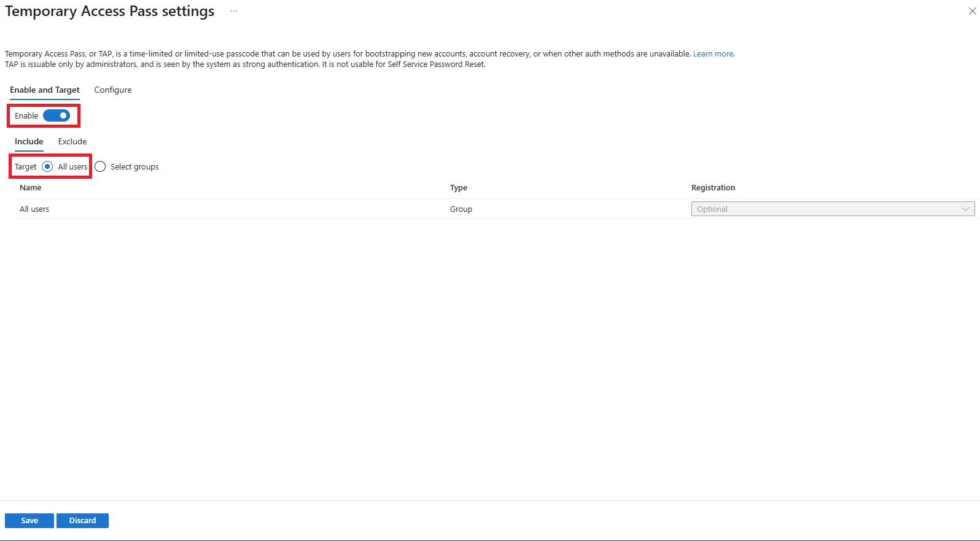The image size is (980, 541).
Task: Toggle the Enable switch off
Action: click(x=56, y=116)
